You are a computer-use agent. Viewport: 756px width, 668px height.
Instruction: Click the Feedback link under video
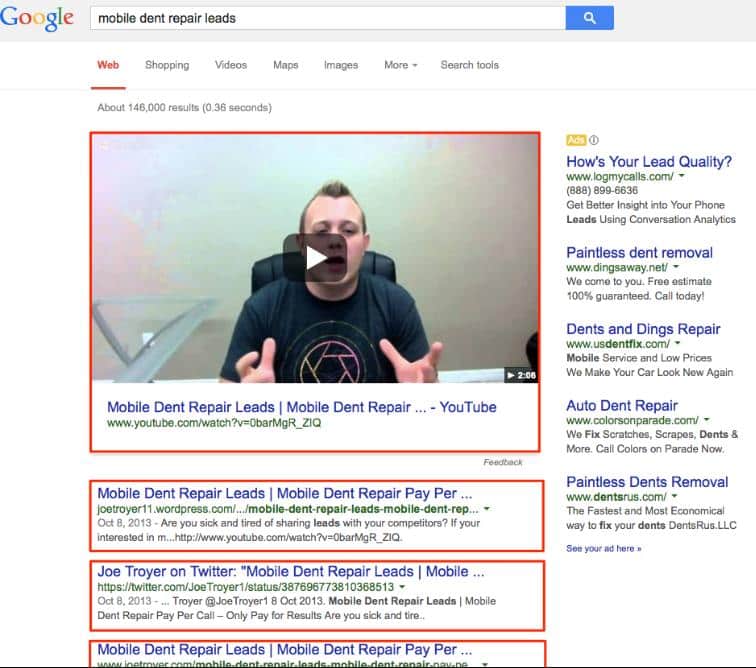click(502, 462)
